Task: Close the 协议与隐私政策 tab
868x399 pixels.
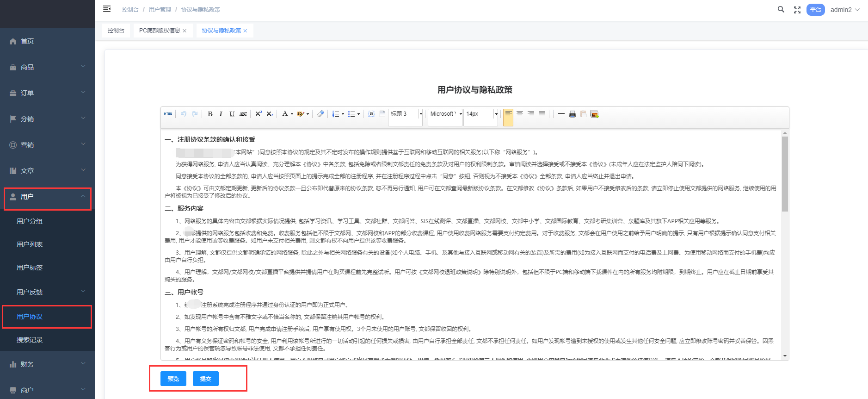Action: 245,31
